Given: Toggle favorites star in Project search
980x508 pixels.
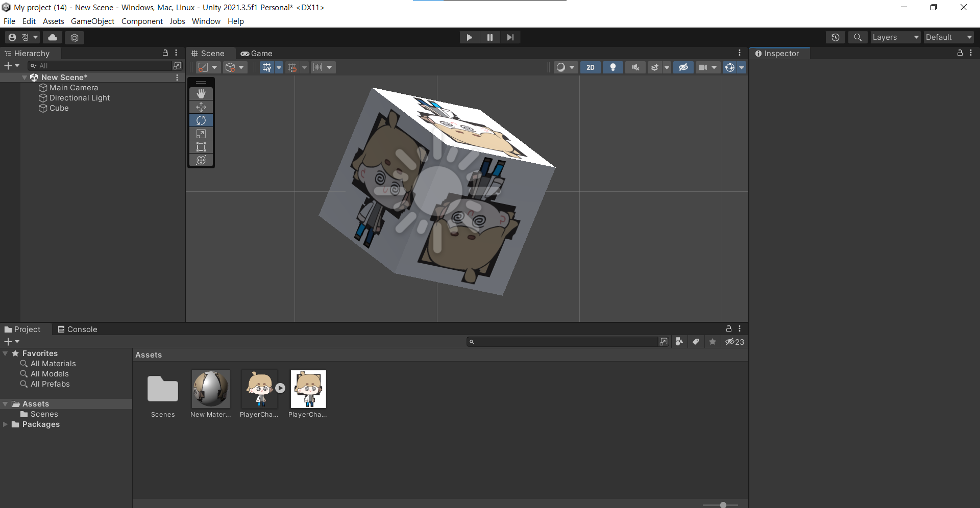Looking at the screenshot, I should pos(713,342).
